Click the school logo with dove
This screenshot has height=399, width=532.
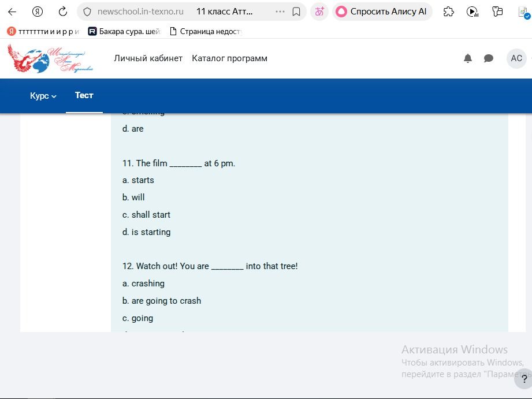(x=50, y=58)
